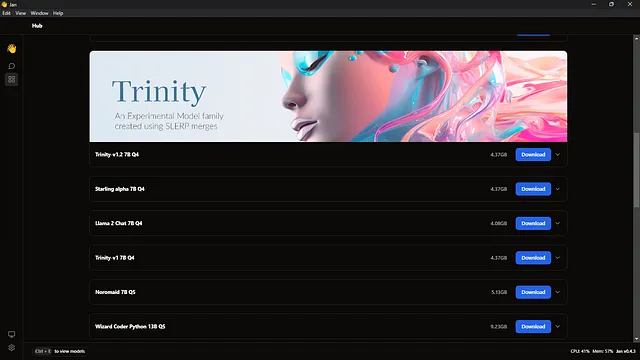The width and height of the screenshot is (640, 360).
Task: Open the View menu
Action: [x=20, y=13]
